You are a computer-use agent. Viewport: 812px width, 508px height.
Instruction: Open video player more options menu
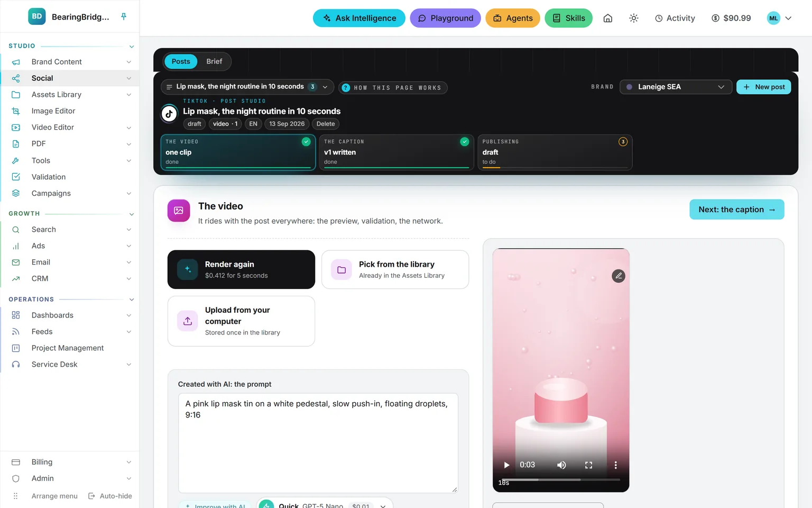pyautogui.click(x=615, y=465)
